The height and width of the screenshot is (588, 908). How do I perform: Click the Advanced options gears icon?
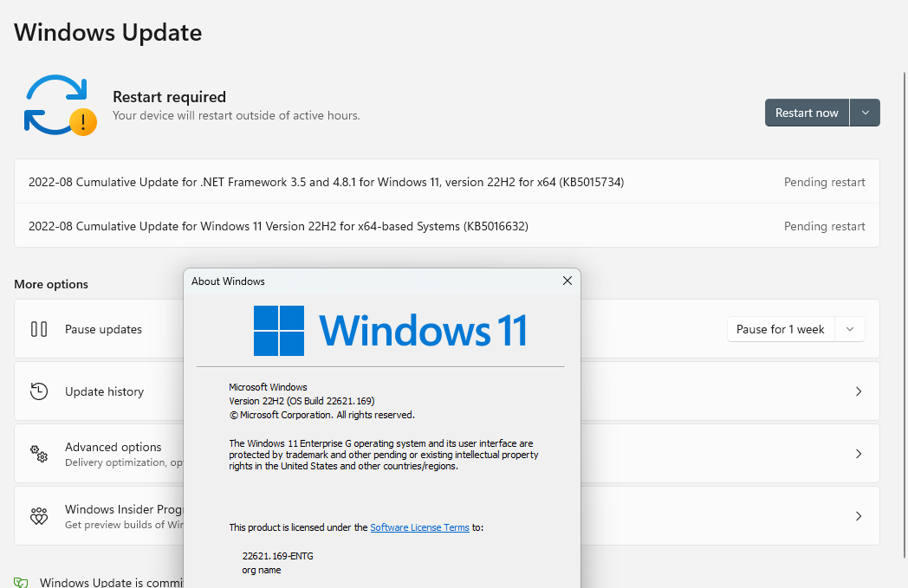click(39, 454)
